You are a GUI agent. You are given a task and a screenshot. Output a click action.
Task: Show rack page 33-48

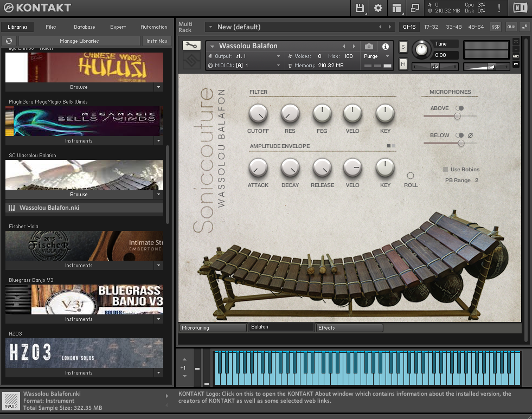pyautogui.click(x=453, y=27)
